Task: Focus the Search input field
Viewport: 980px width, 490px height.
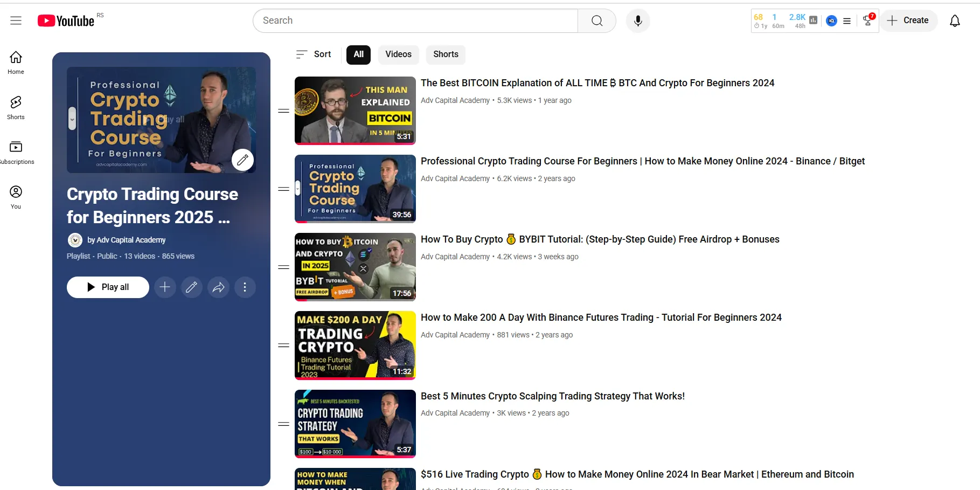Action: [x=415, y=20]
